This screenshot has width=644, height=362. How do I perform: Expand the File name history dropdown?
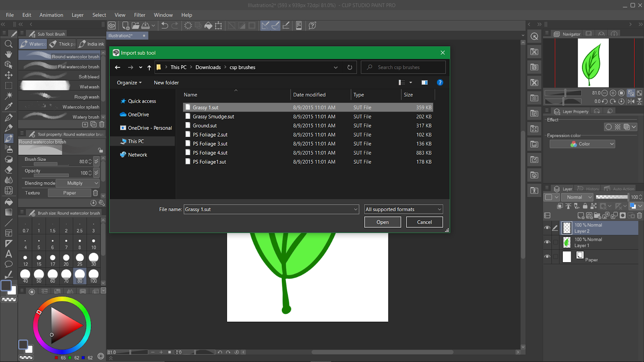click(x=355, y=209)
